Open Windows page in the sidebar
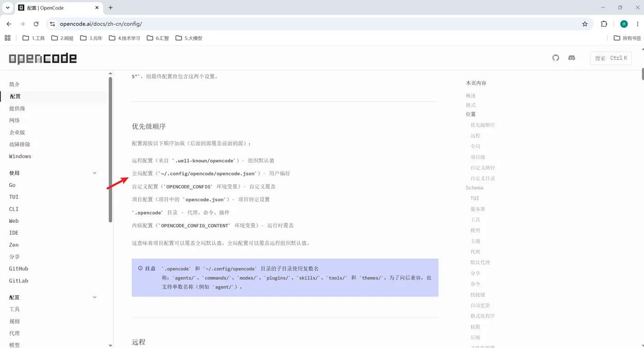Viewport: 644px width, 348px height. coord(20,157)
